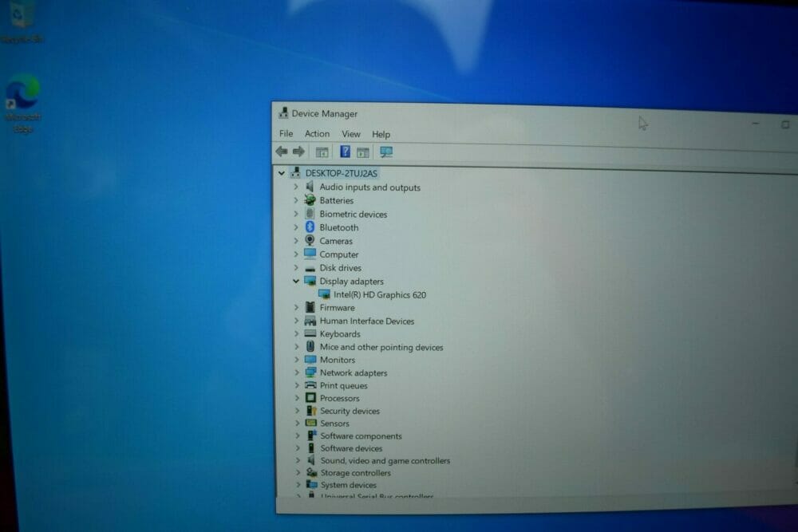
Task: Expand the Cameras chevron
Action: (x=296, y=241)
